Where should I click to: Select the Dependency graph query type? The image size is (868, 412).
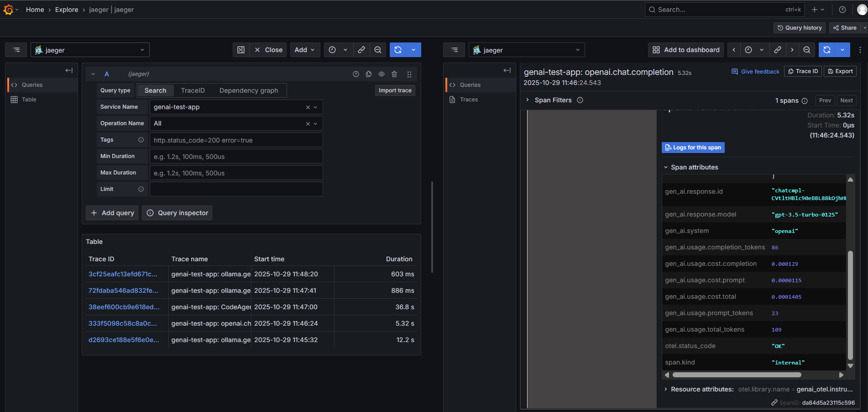click(249, 90)
